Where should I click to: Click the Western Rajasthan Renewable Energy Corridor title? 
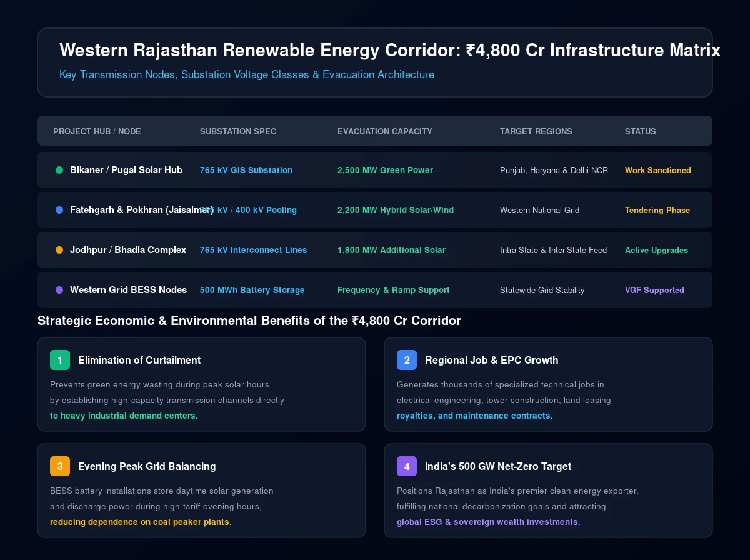[x=390, y=51]
